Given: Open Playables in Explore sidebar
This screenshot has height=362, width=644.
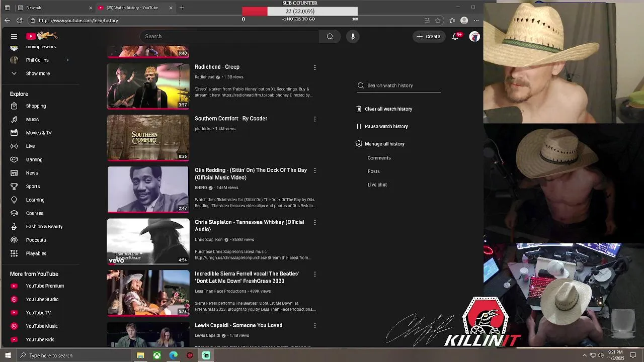Looking at the screenshot, I should coord(36,253).
